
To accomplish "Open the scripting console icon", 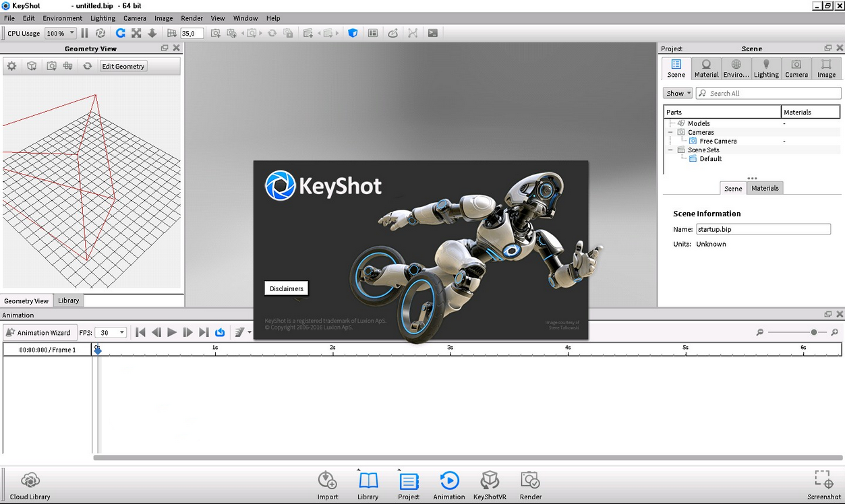I will click(x=433, y=33).
